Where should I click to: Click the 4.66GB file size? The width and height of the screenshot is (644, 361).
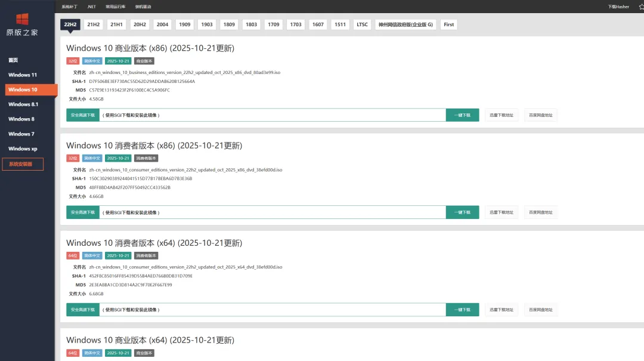pos(96,196)
